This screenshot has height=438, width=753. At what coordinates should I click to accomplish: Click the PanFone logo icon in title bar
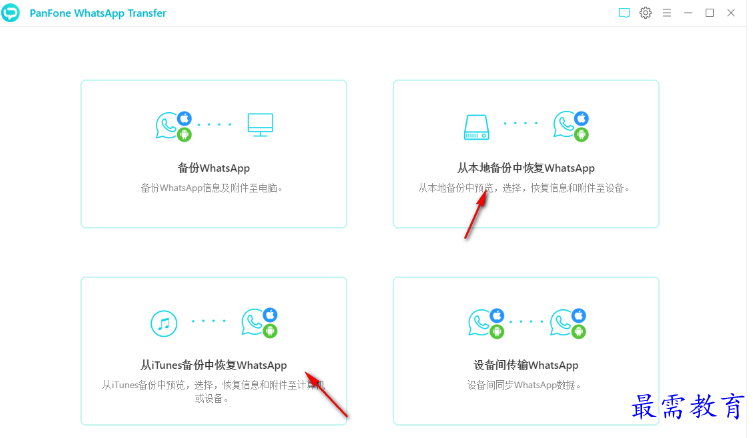pos(11,13)
